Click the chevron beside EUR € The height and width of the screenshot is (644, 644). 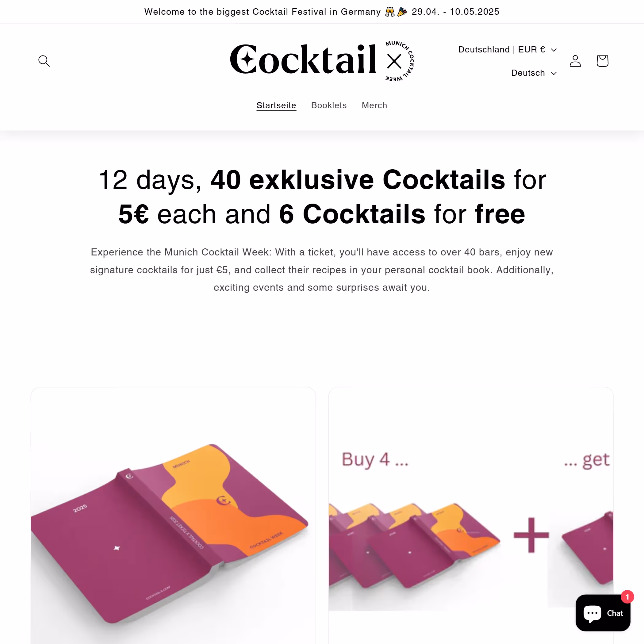click(x=554, y=50)
